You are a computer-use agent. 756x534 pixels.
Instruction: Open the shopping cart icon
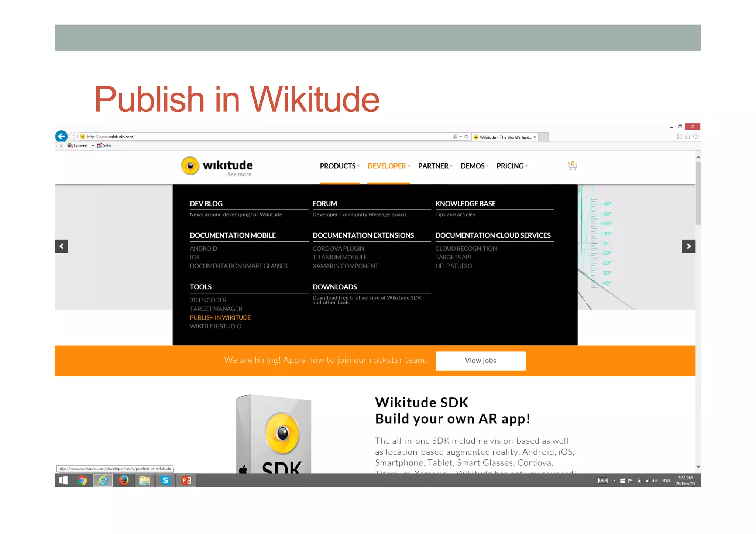click(x=572, y=166)
